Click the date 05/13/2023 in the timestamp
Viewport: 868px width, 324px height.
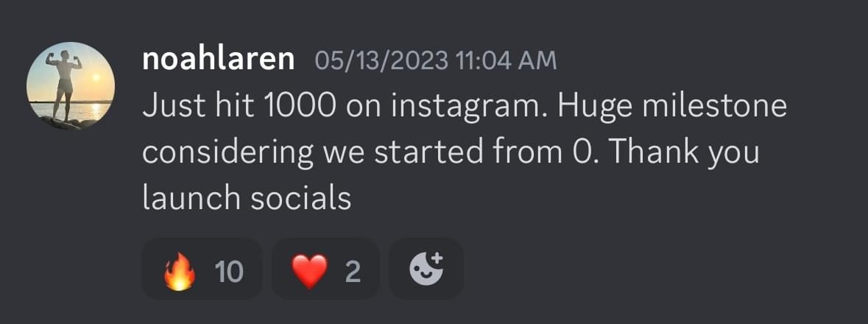[379, 60]
